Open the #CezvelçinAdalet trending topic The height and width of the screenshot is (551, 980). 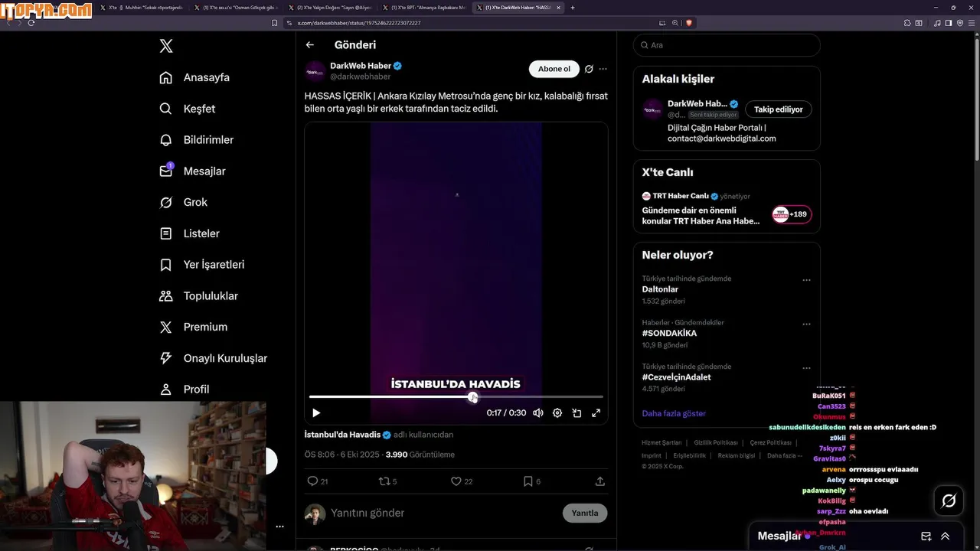click(x=676, y=377)
